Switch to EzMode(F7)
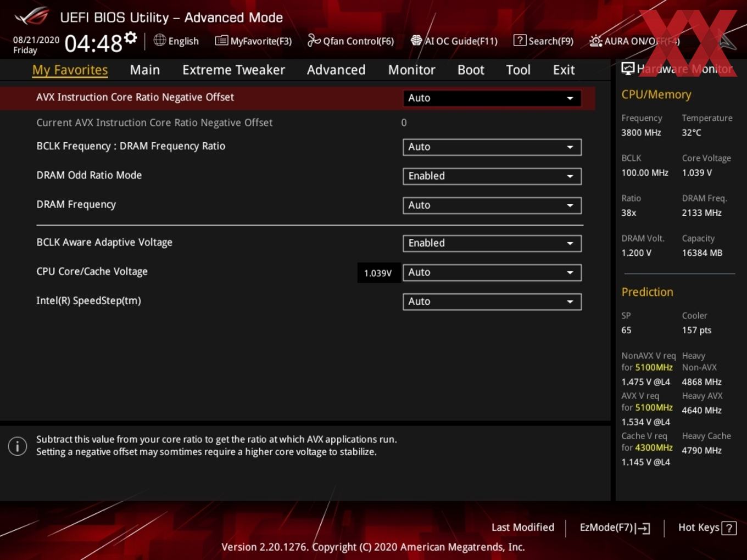This screenshot has height=560, width=747. point(615,528)
